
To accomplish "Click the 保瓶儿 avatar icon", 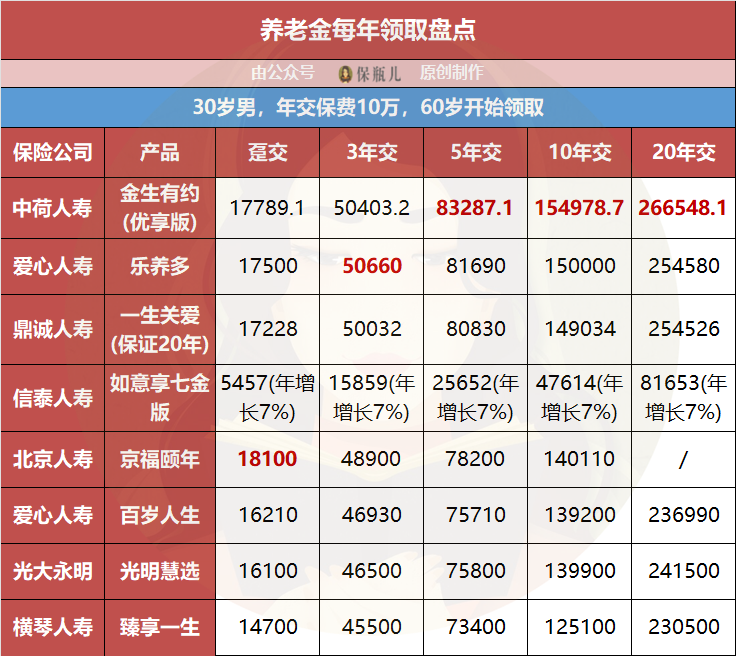I will tap(345, 74).
